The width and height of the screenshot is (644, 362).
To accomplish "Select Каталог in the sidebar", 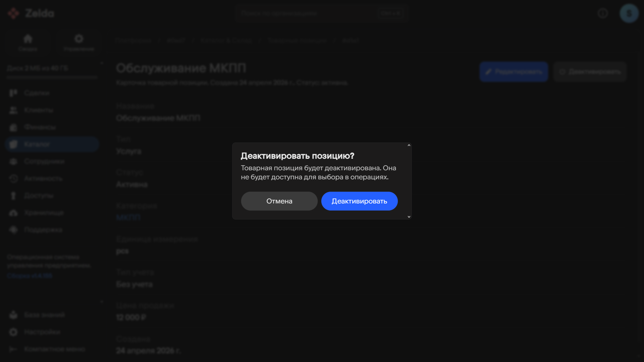I will (x=52, y=144).
